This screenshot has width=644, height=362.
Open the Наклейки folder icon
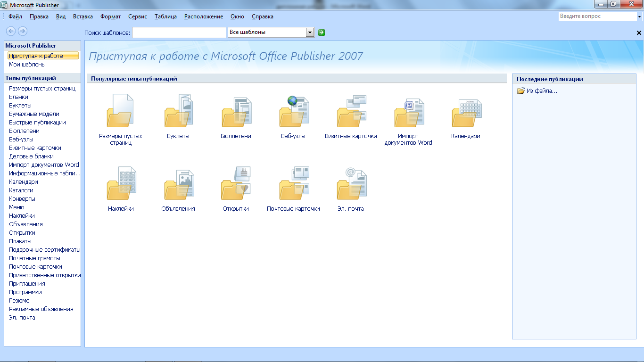(x=121, y=183)
